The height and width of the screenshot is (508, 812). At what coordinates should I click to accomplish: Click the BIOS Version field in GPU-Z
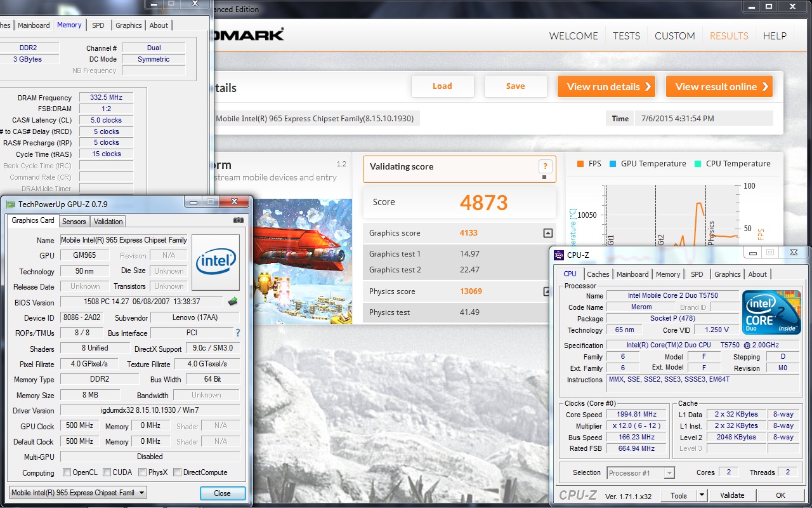141,302
